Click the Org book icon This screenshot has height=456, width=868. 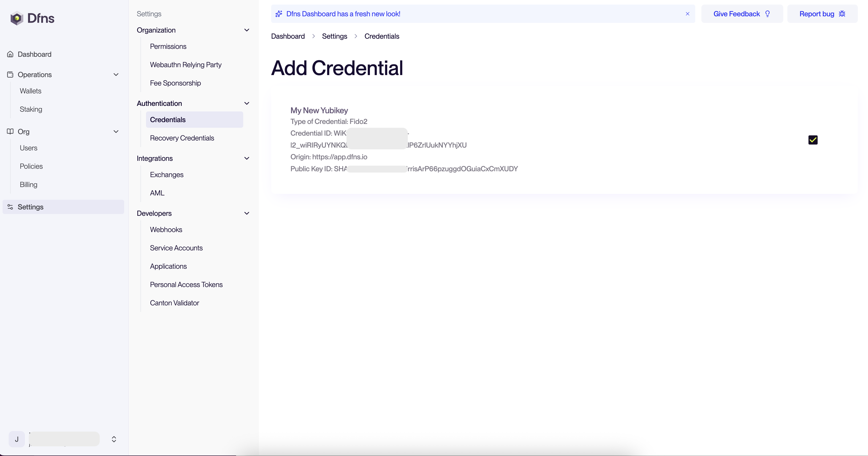click(x=10, y=132)
